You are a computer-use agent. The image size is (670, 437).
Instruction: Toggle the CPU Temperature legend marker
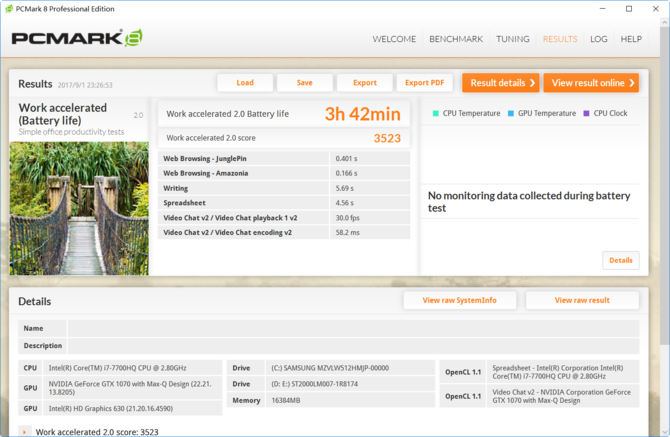point(436,114)
